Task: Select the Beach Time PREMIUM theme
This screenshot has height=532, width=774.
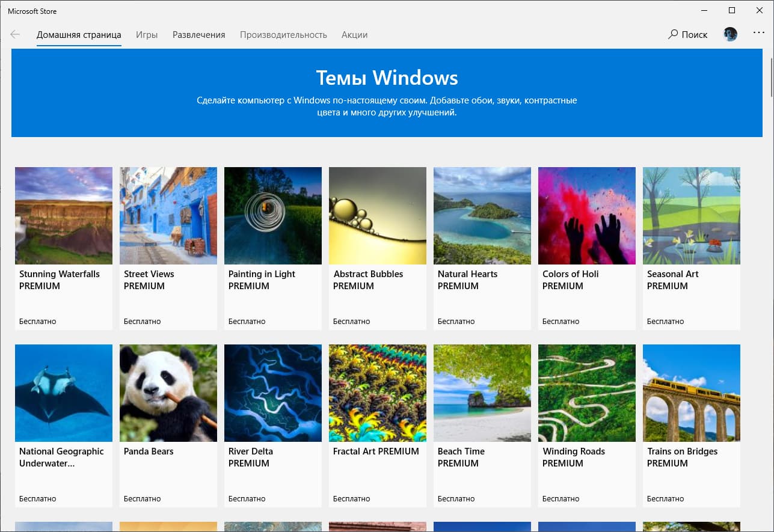Action: [482, 393]
